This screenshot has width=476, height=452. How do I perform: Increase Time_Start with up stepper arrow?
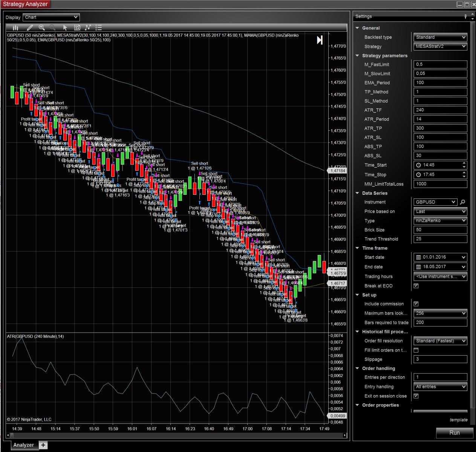coord(464,163)
